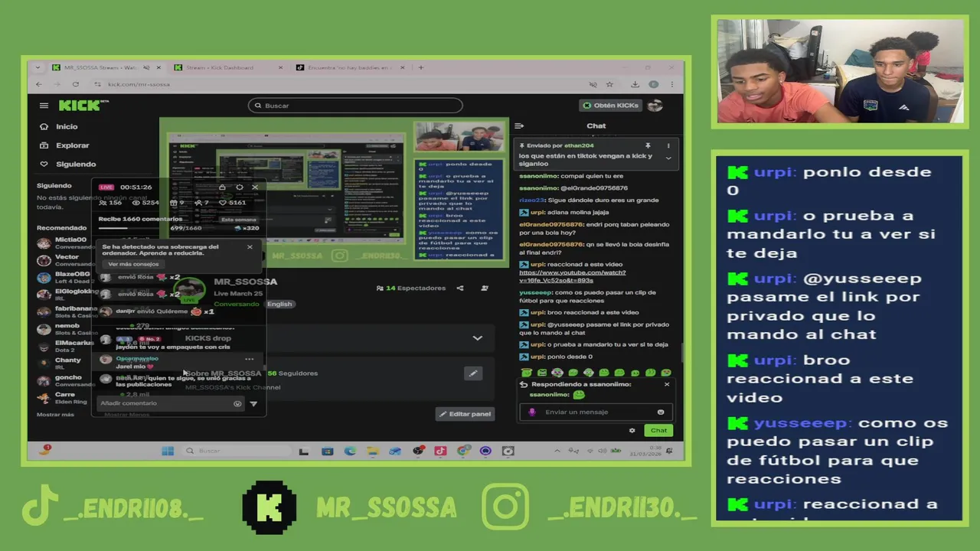Send message with the Chat button
The width and height of the screenshot is (980, 551).
pyautogui.click(x=658, y=430)
